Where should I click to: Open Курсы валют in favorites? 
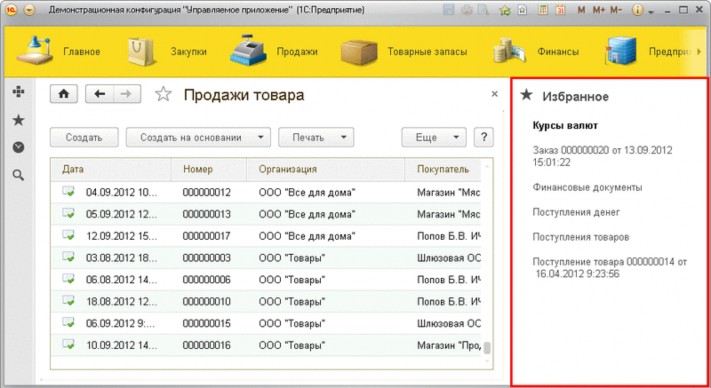[x=565, y=126]
